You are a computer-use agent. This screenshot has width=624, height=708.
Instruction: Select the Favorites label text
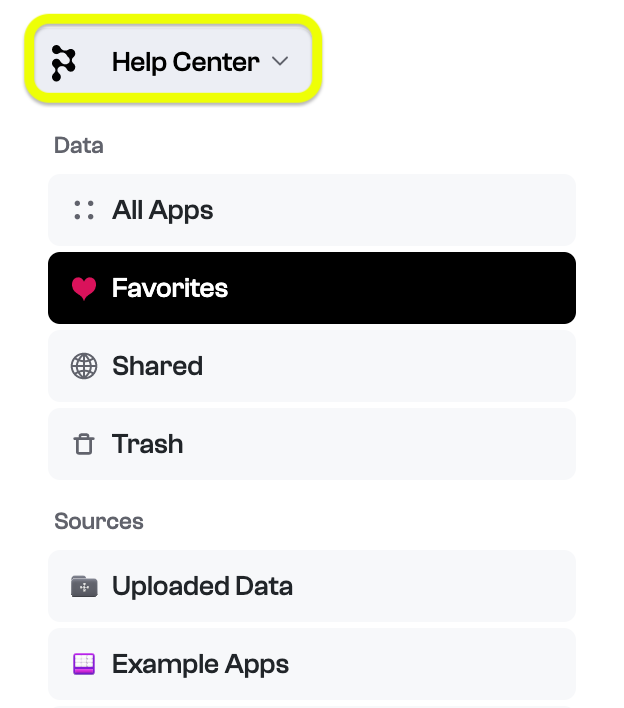pyautogui.click(x=170, y=288)
